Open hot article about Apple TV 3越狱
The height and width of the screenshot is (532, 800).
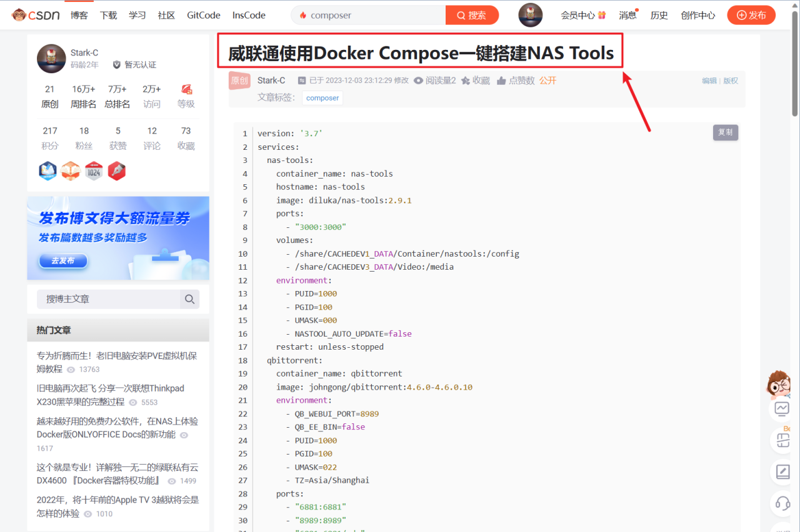(x=117, y=507)
